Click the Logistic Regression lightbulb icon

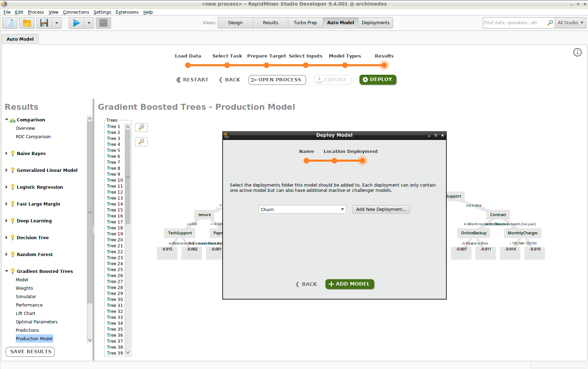(x=13, y=187)
